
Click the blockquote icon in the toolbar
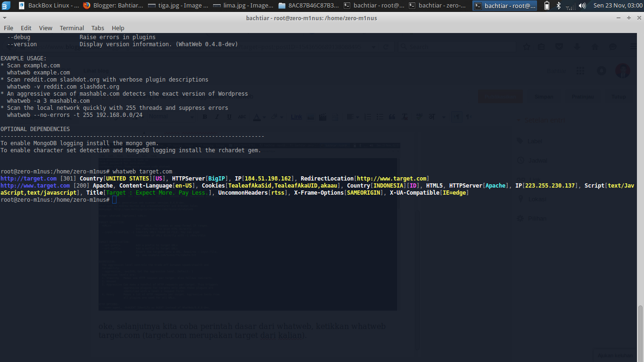tap(393, 117)
